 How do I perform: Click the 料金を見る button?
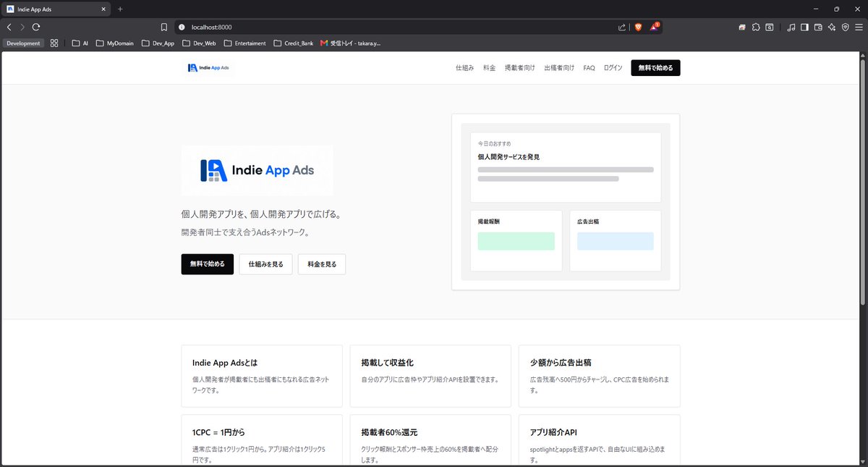pyautogui.click(x=322, y=264)
